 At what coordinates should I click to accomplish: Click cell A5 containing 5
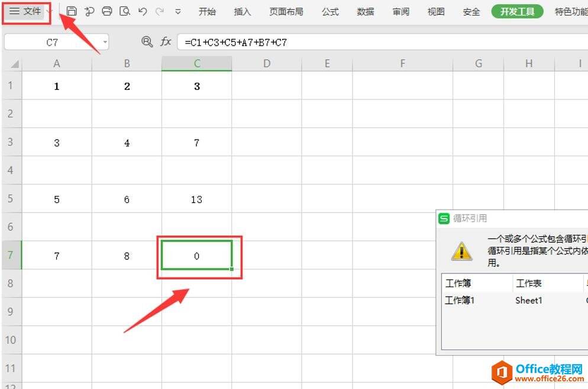point(57,199)
